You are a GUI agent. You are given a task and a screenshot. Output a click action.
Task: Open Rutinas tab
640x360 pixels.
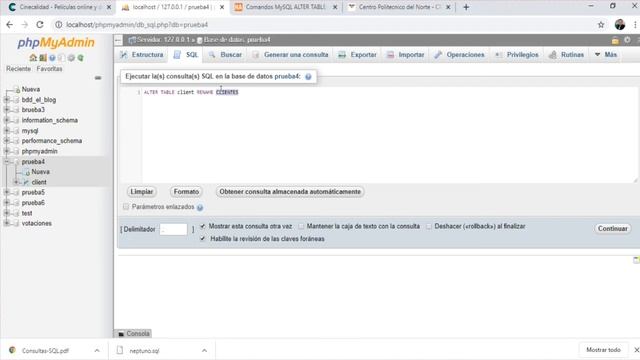(x=567, y=55)
